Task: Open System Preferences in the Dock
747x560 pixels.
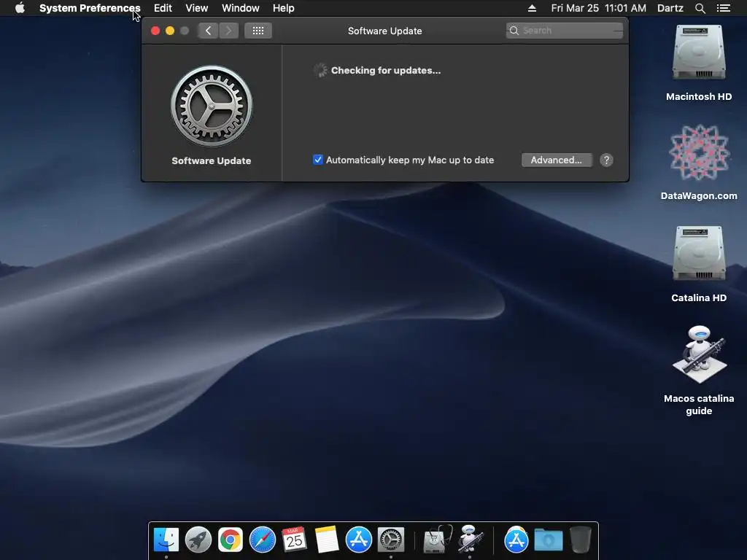Action: [391, 540]
